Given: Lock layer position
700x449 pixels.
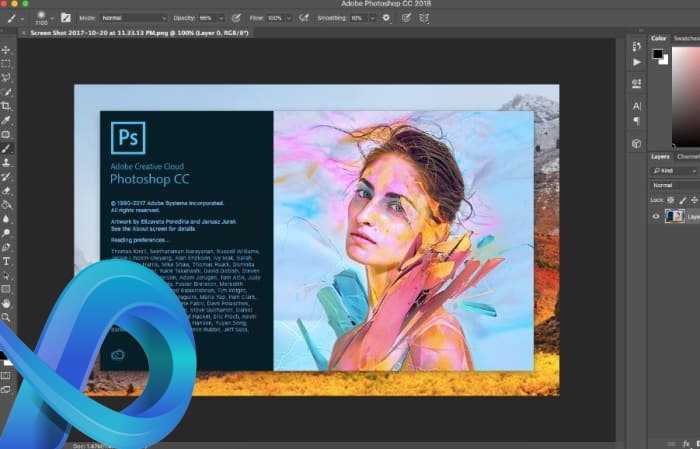Looking at the screenshot, I should tap(694, 200).
